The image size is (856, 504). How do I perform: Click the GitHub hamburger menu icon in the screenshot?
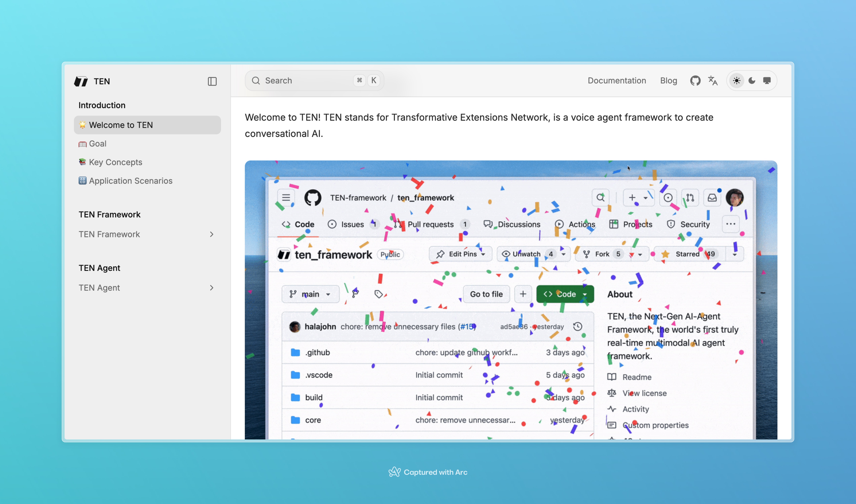(286, 198)
